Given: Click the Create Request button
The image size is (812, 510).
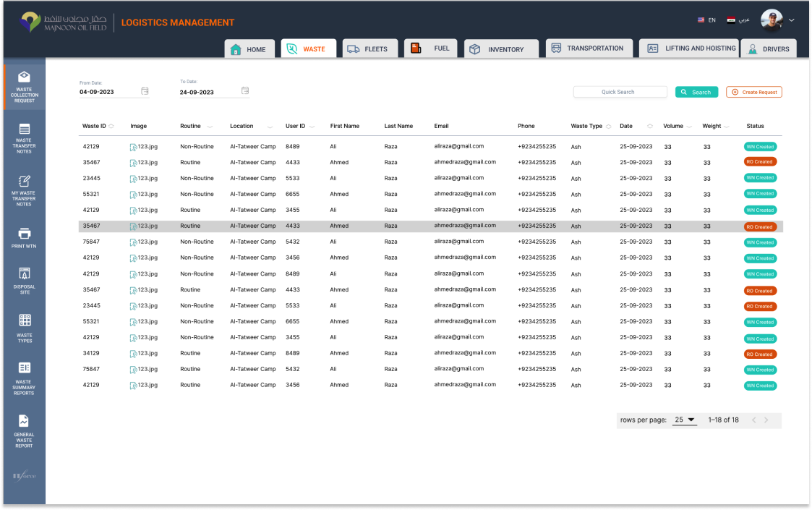Looking at the screenshot, I should click(x=754, y=92).
